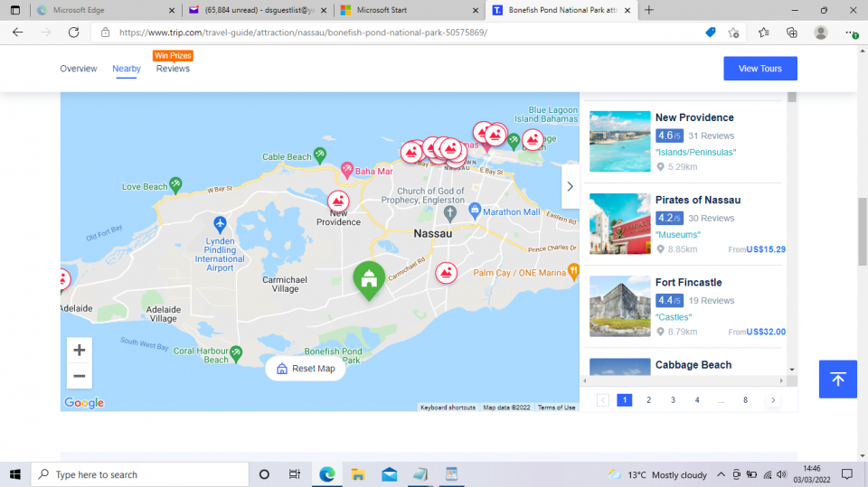Click the Love Beach green map pin
The image size is (868, 487).
[175, 185]
